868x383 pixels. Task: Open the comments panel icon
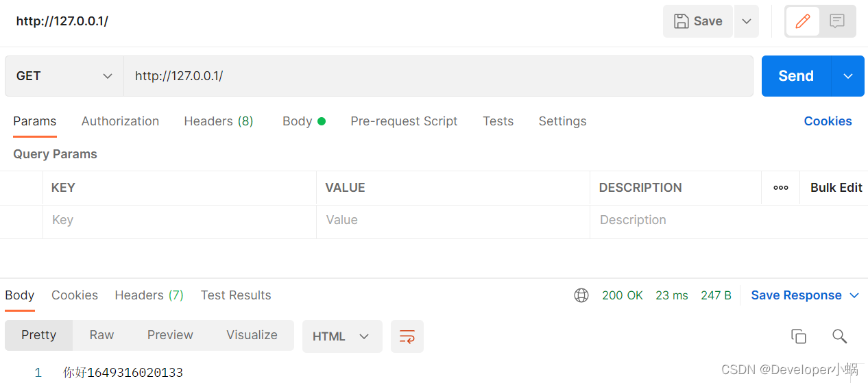click(837, 21)
